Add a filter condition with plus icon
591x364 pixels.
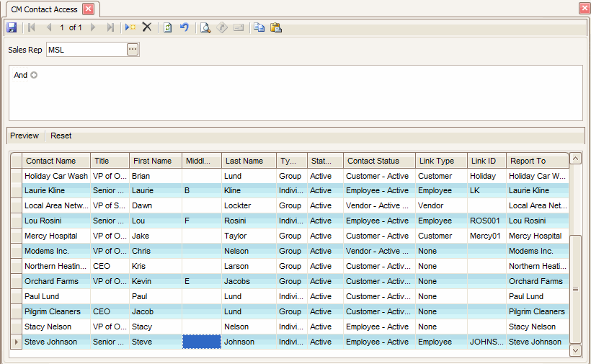point(34,75)
